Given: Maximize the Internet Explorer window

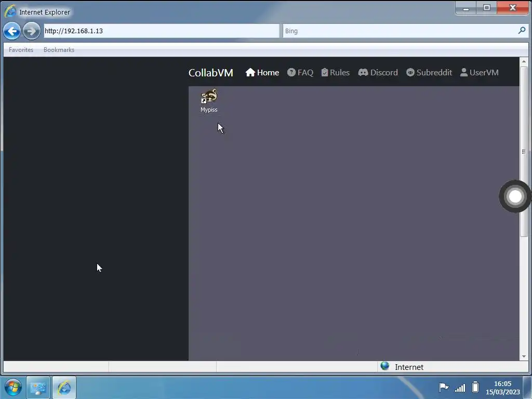Looking at the screenshot, I should point(486,7).
